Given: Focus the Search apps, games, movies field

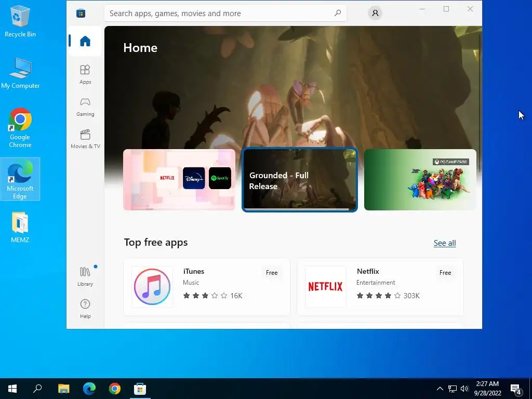Looking at the screenshot, I should [x=225, y=13].
